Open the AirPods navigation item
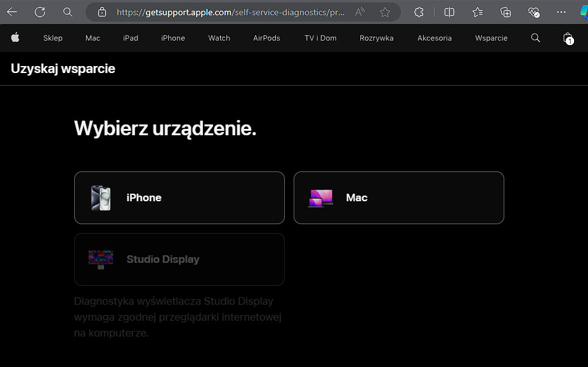 pos(266,38)
